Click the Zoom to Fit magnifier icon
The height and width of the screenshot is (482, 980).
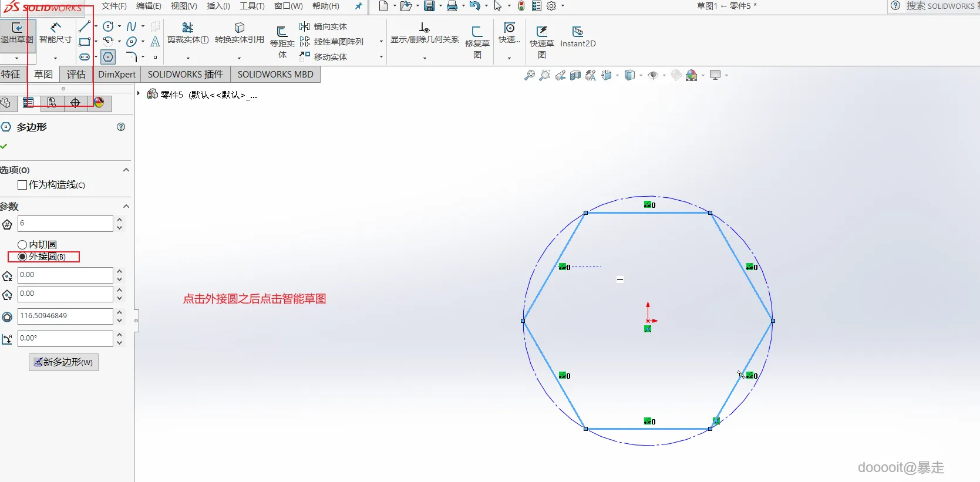530,75
